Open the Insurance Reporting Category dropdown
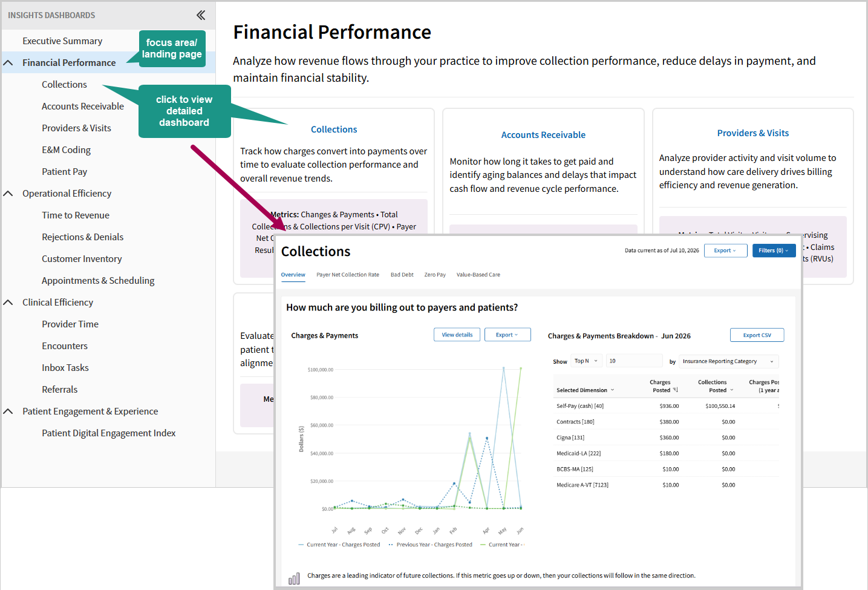This screenshot has height=590, width=868. click(728, 361)
